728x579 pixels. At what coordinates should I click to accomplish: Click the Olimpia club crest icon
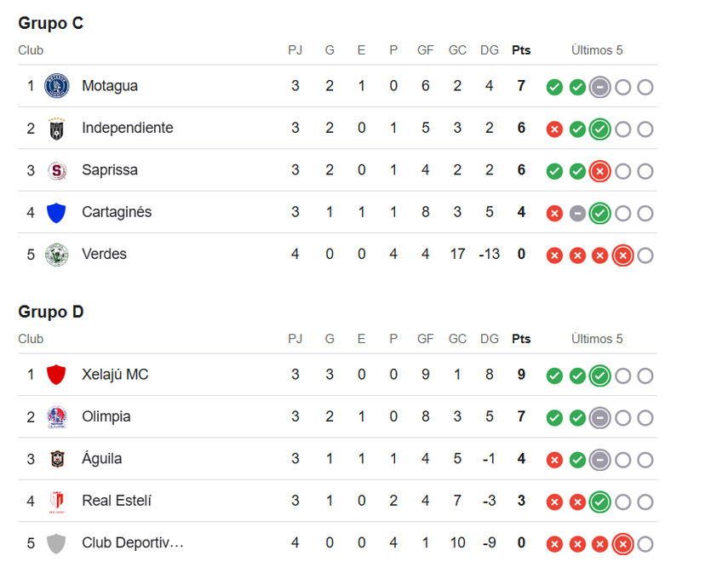[56, 417]
